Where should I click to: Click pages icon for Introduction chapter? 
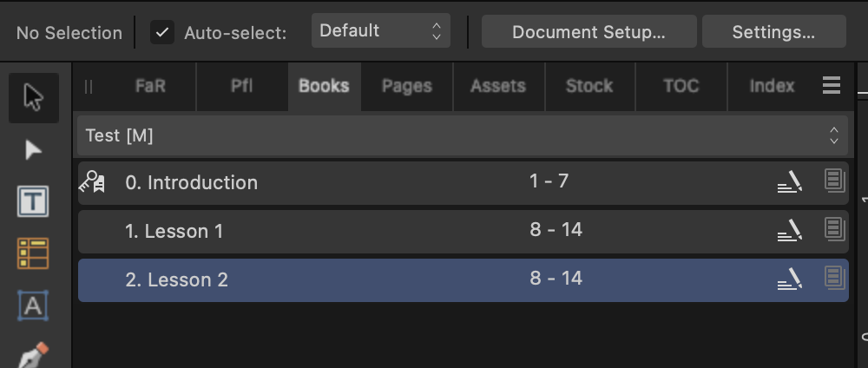835,181
